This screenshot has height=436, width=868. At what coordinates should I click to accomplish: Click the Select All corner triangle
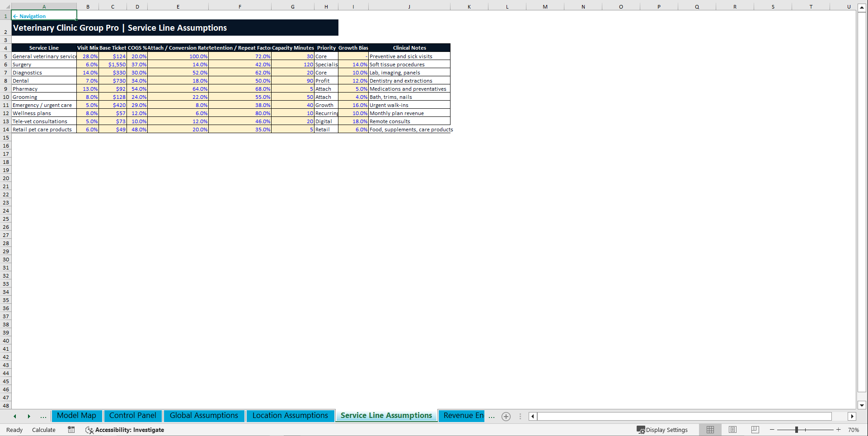point(6,7)
